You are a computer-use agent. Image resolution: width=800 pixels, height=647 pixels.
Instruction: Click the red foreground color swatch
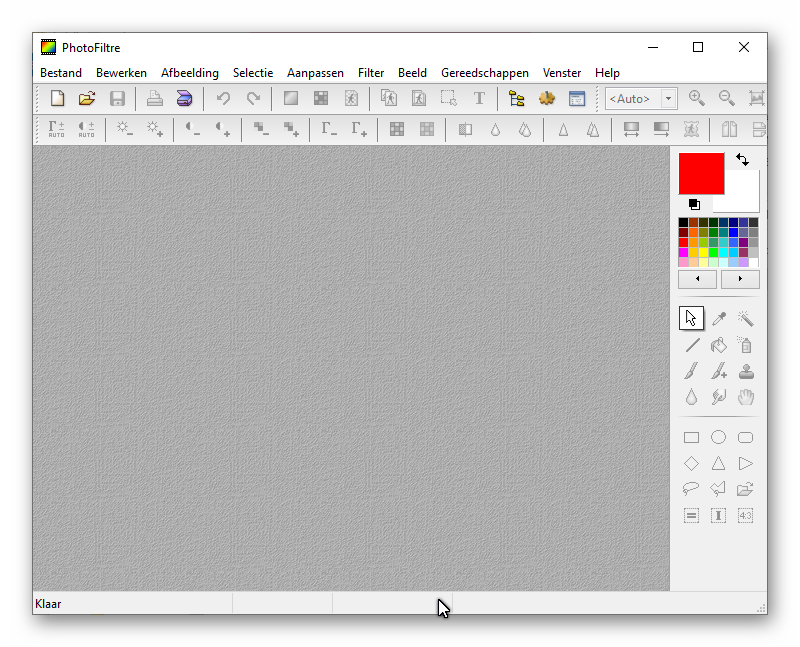click(701, 173)
